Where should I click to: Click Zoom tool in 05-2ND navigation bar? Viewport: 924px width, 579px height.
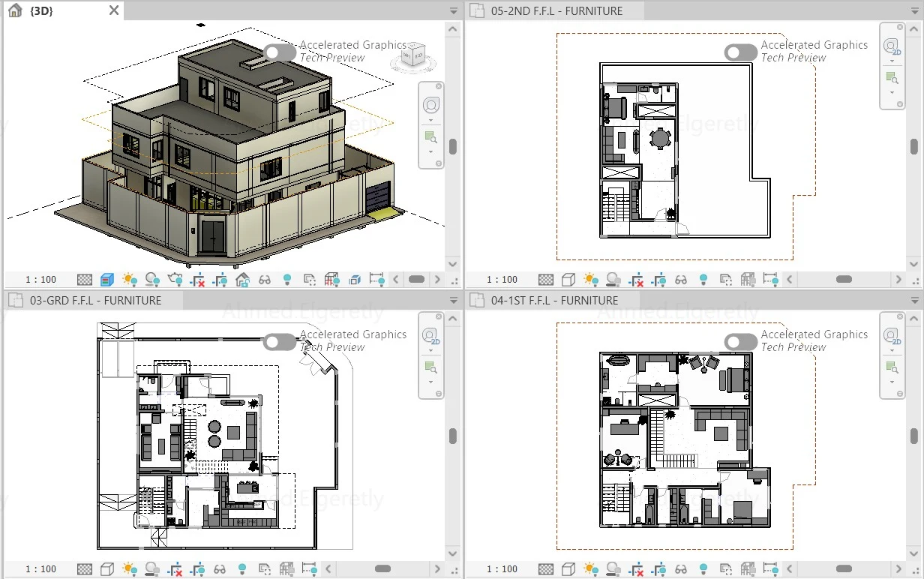[x=892, y=77]
